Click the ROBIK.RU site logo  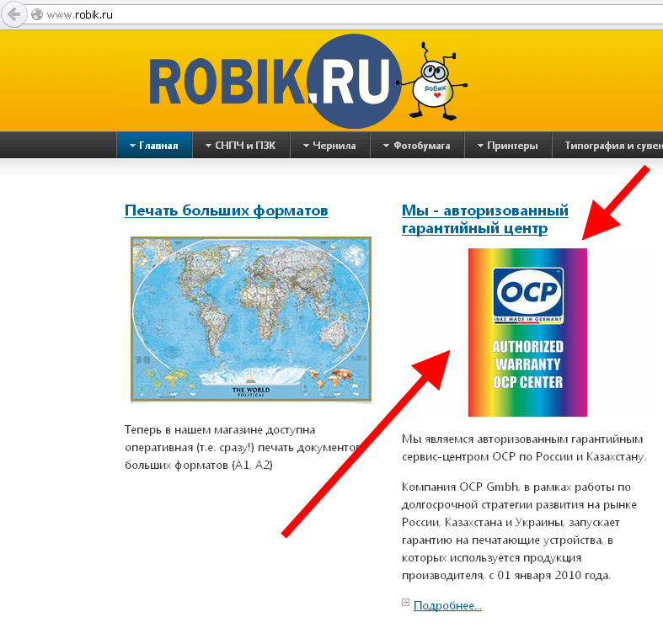pos(275,81)
